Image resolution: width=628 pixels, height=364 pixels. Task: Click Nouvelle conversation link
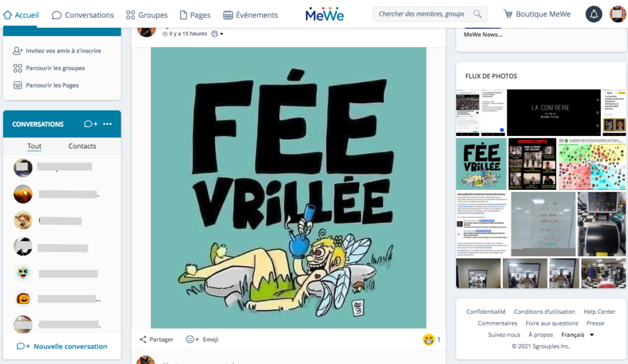(x=62, y=346)
